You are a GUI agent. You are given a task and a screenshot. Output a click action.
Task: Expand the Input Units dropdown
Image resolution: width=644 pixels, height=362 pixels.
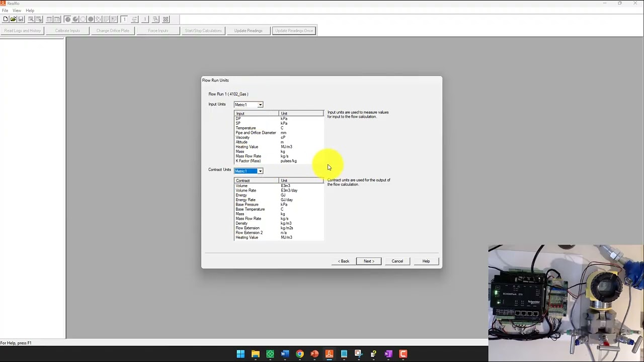click(260, 105)
